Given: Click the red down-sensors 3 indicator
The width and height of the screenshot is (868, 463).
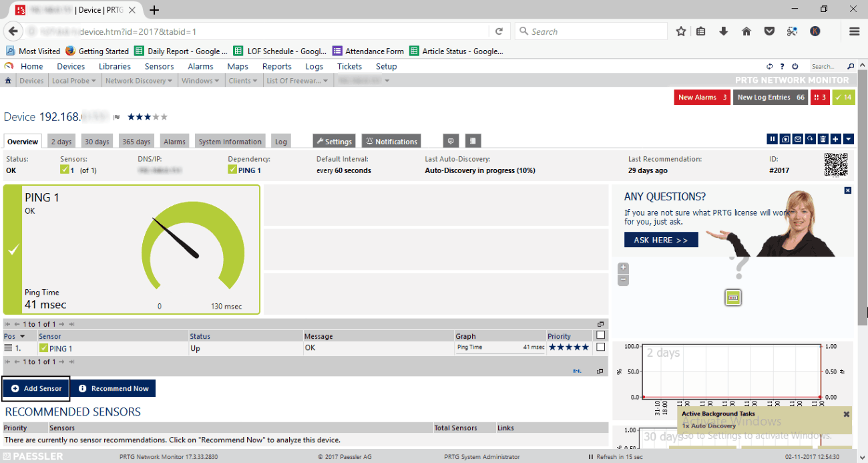Looking at the screenshot, I should pyautogui.click(x=820, y=98).
